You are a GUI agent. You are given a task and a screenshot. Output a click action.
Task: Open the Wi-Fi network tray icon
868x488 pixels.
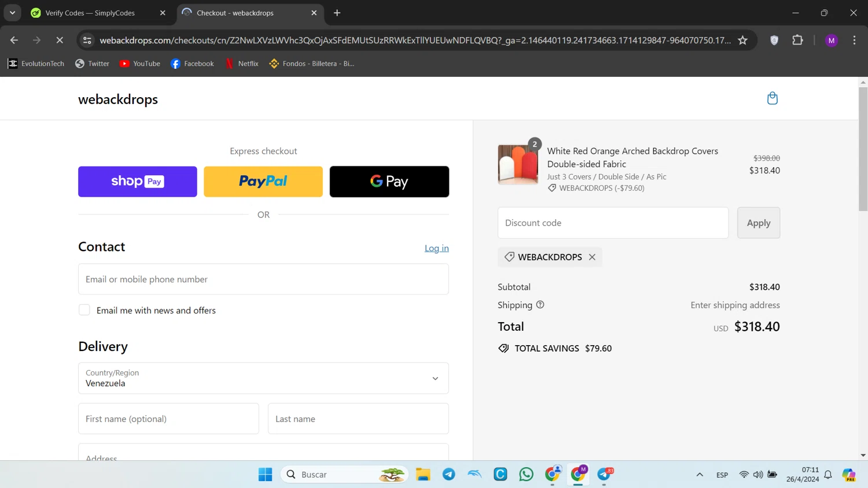(x=744, y=475)
